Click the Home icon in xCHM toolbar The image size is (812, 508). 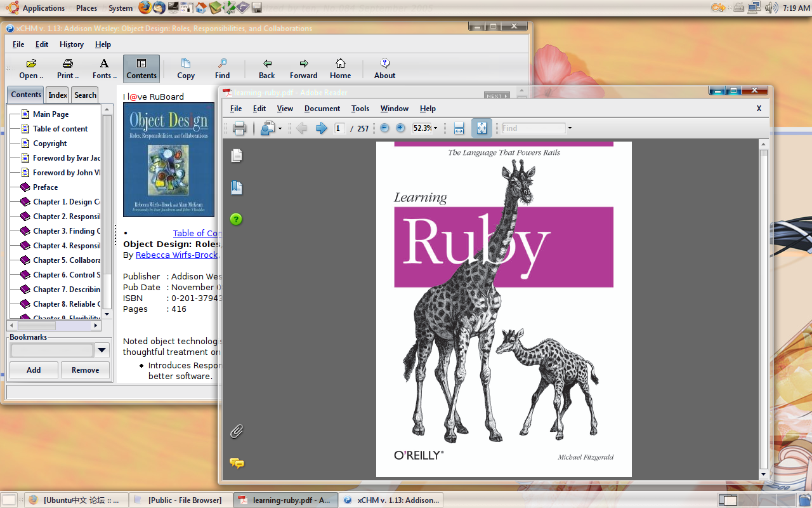click(x=341, y=69)
